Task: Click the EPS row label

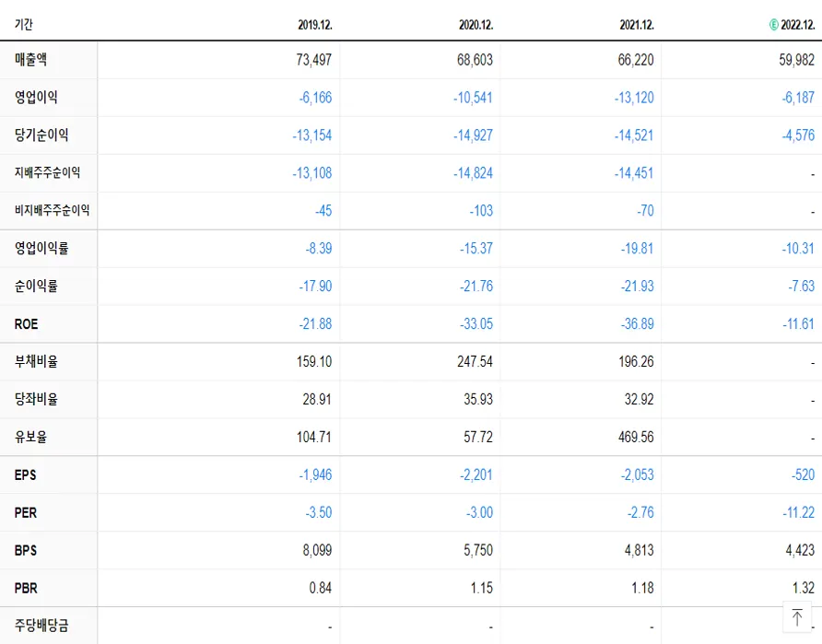Action: click(x=25, y=474)
